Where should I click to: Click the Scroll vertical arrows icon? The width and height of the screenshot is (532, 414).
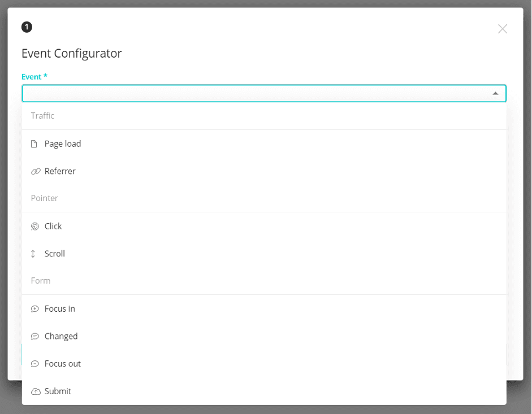pos(33,254)
